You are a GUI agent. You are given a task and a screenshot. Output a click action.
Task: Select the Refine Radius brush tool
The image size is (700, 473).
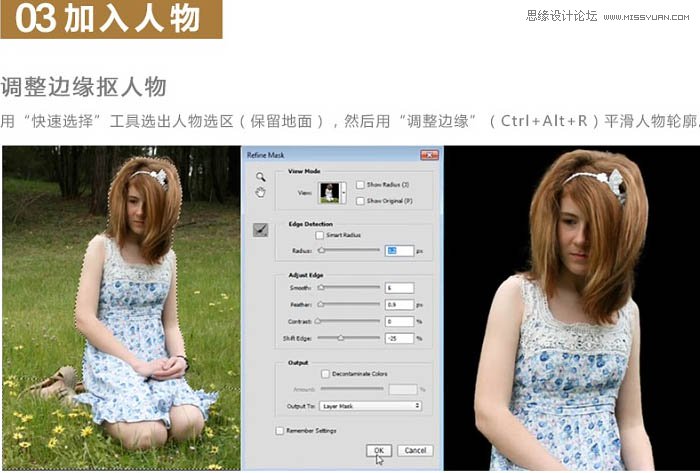[260, 230]
